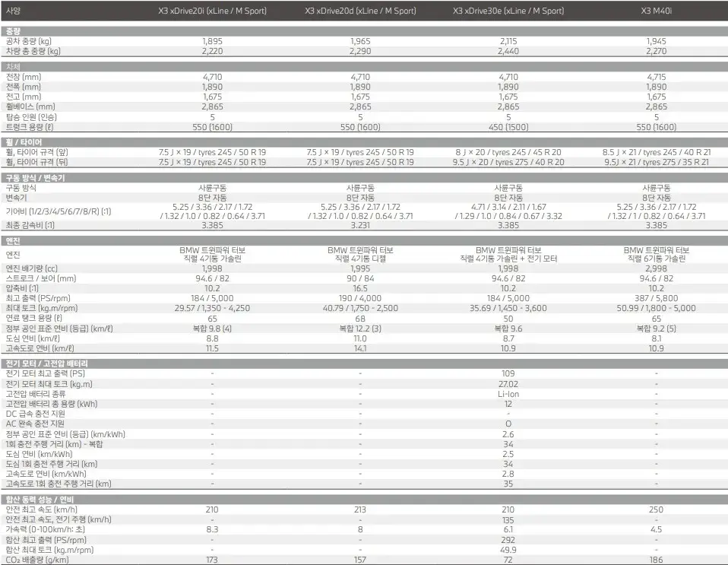Image resolution: width=728 pixels, height=565 pixels.
Task: Click the AC 완속 충전 지원 row label
Action: click(x=35, y=424)
